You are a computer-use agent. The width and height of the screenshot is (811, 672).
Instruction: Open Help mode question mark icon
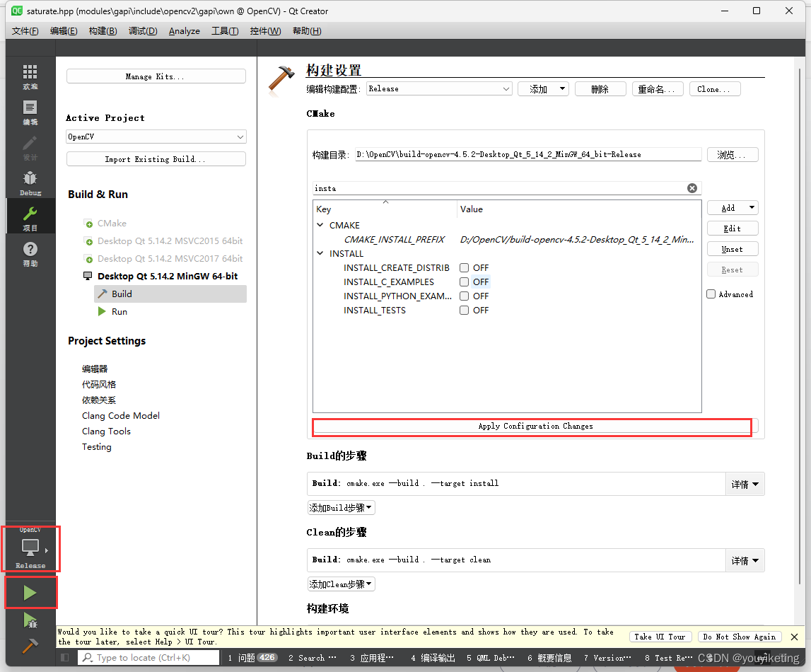pos(30,254)
